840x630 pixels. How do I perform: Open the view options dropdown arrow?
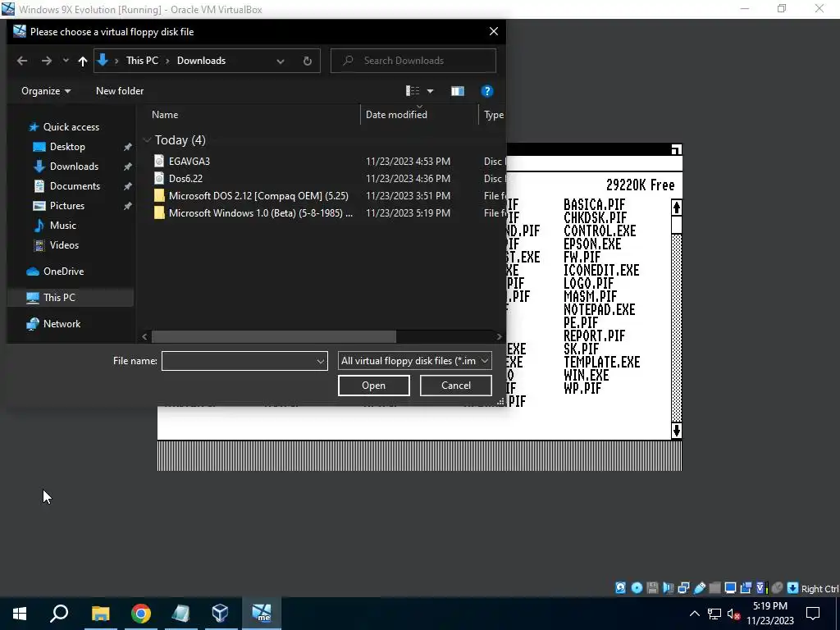click(x=430, y=91)
